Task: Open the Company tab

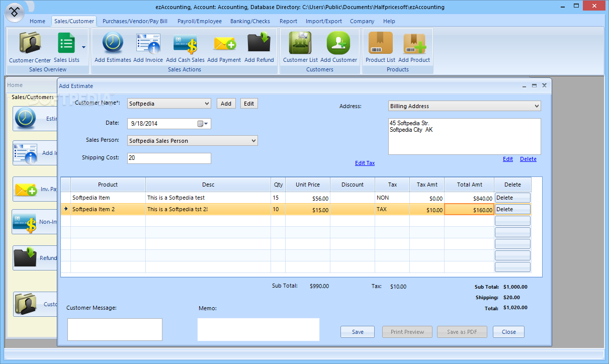Action: (x=362, y=21)
